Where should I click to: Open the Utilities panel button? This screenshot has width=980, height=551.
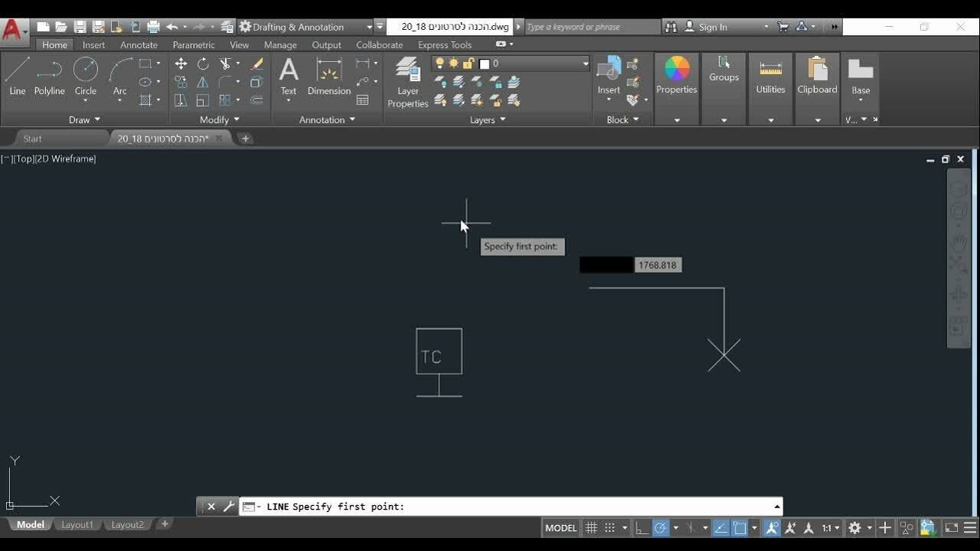tap(770, 77)
